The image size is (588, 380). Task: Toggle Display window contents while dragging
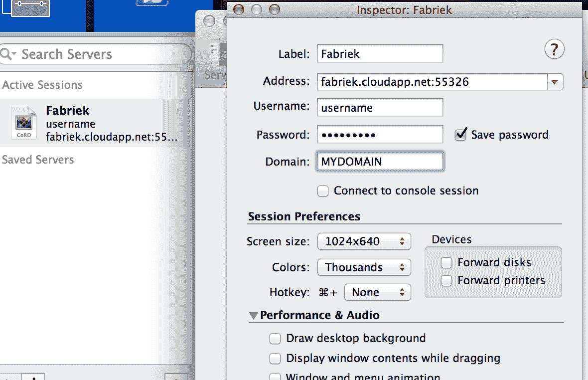click(x=275, y=358)
